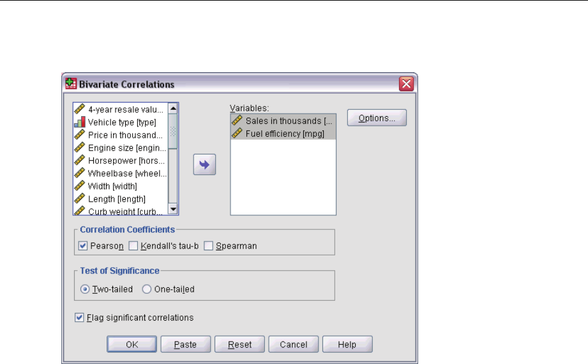Click ruler icon beside Fuel efficiency
588x364 pixels.
click(237, 133)
